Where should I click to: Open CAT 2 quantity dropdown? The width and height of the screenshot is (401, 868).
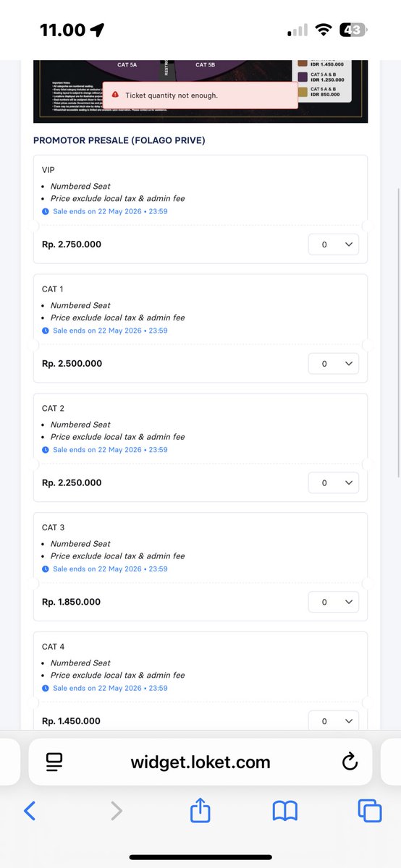(334, 483)
